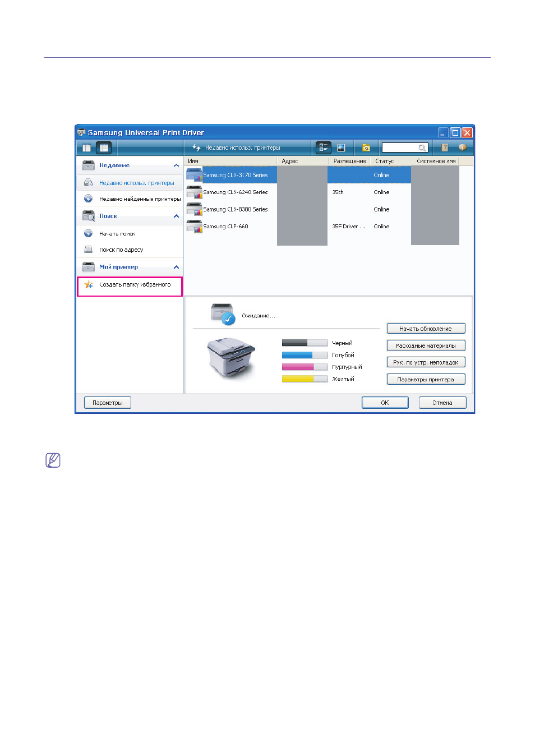Select Samsung CLP-660 printer
The height and width of the screenshot is (756, 535).
225,227
